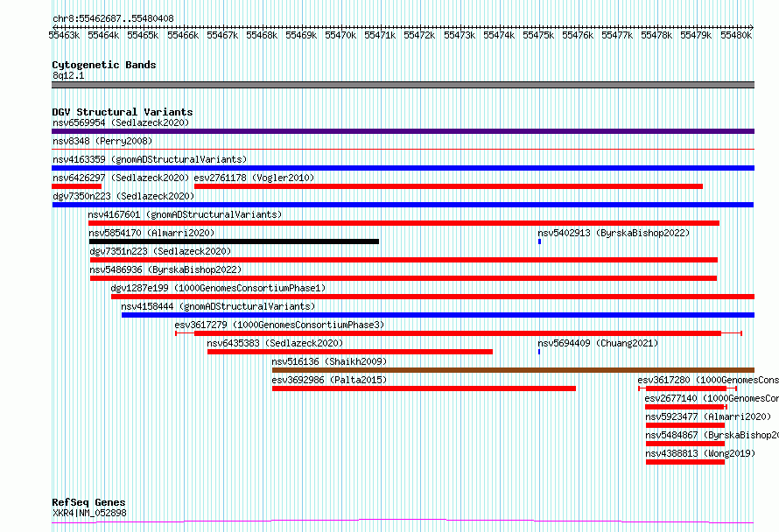Open nsv5402913 (ByrskaBishop2022) label
The width and height of the screenshot is (779, 532).
click(614, 233)
